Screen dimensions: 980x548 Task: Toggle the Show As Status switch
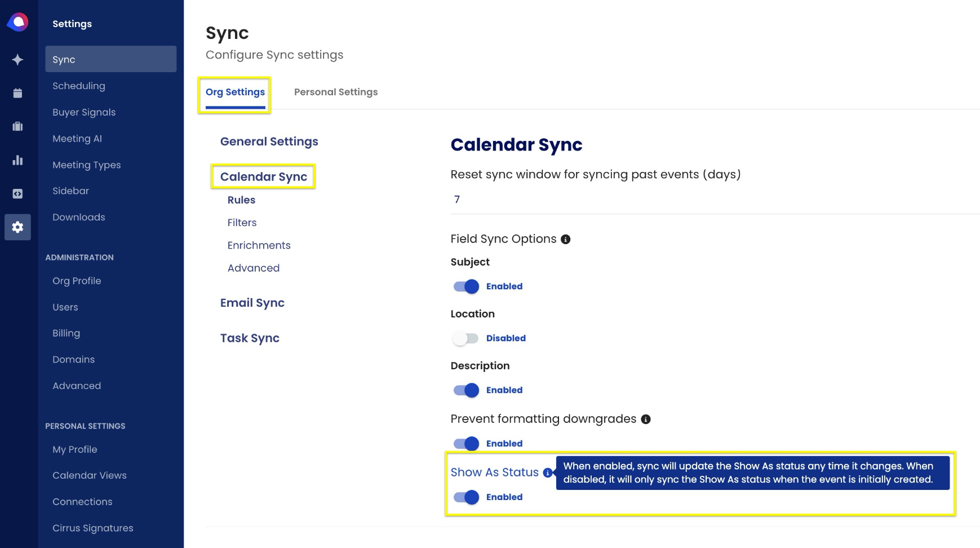coord(466,497)
